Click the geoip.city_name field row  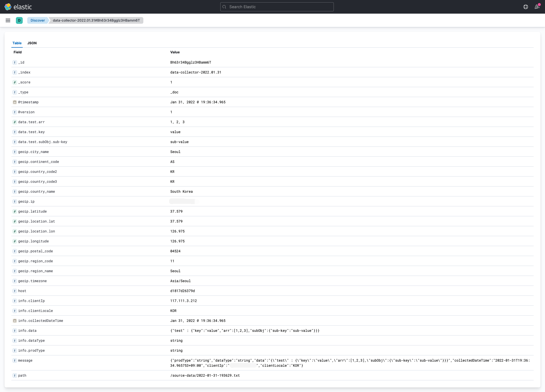[33, 152]
